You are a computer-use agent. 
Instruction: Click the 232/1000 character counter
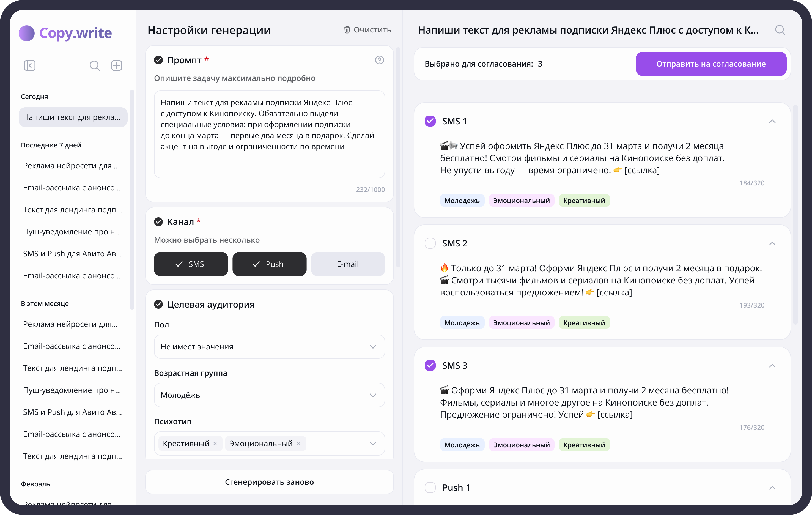[370, 190]
